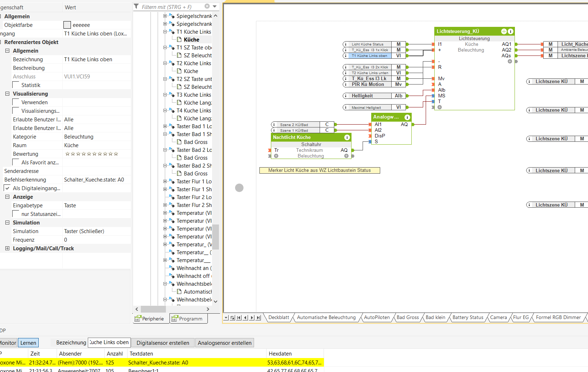The height and width of the screenshot is (372, 588).
Task: Click the filter funnel icon in tree panel
Action: pyautogui.click(x=137, y=6)
